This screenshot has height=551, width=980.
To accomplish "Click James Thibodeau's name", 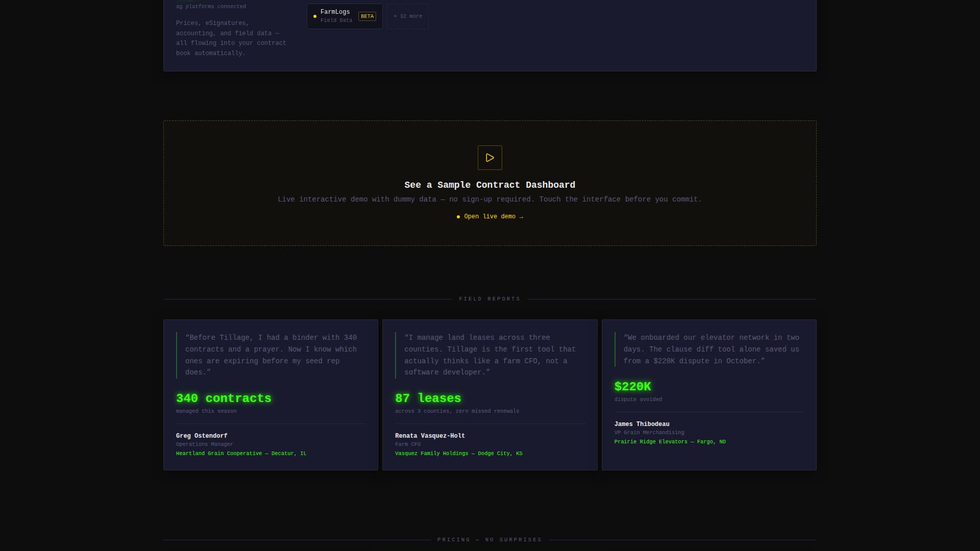I will (642, 424).
